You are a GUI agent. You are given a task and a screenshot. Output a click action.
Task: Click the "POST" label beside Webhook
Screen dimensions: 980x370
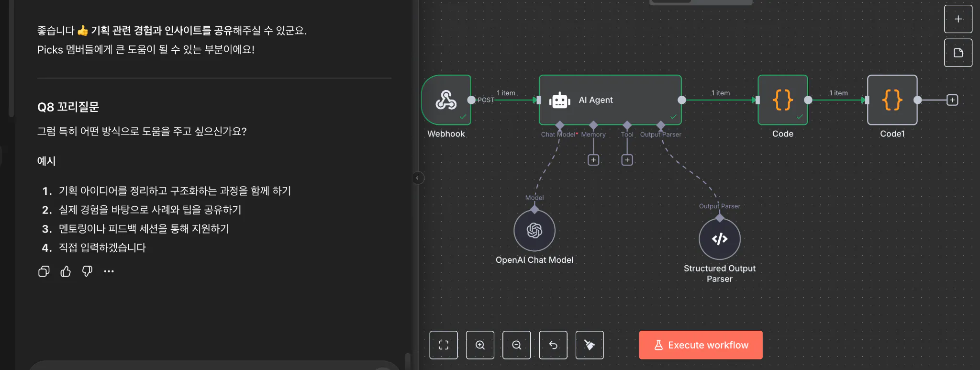click(486, 100)
